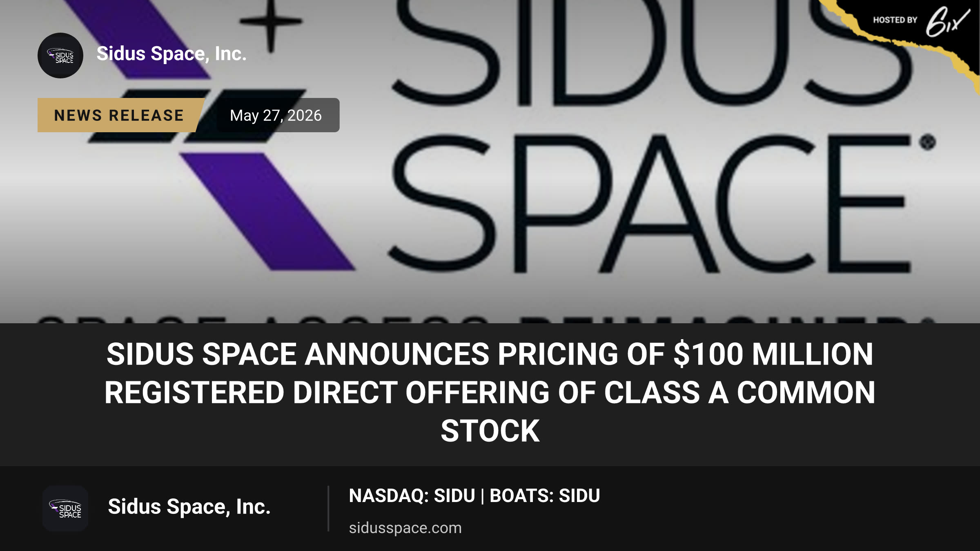
Task: Click the Sidus Space, Inc. name in footer
Action: pos(189,507)
